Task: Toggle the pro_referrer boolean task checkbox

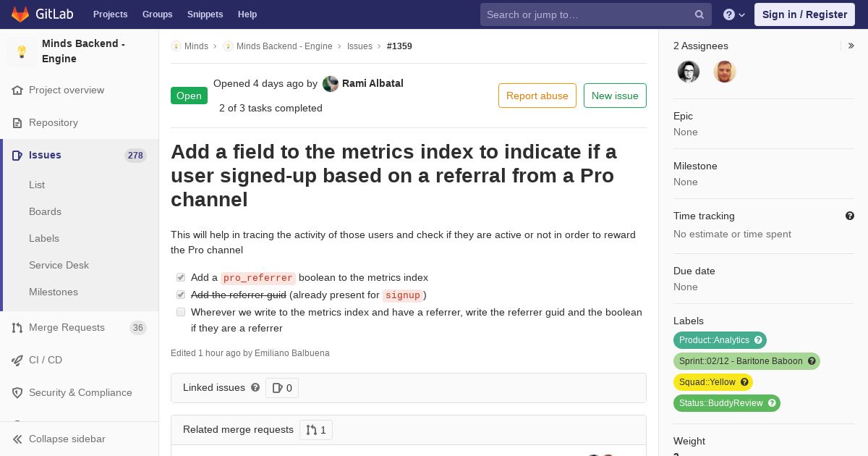Action: 181,277
